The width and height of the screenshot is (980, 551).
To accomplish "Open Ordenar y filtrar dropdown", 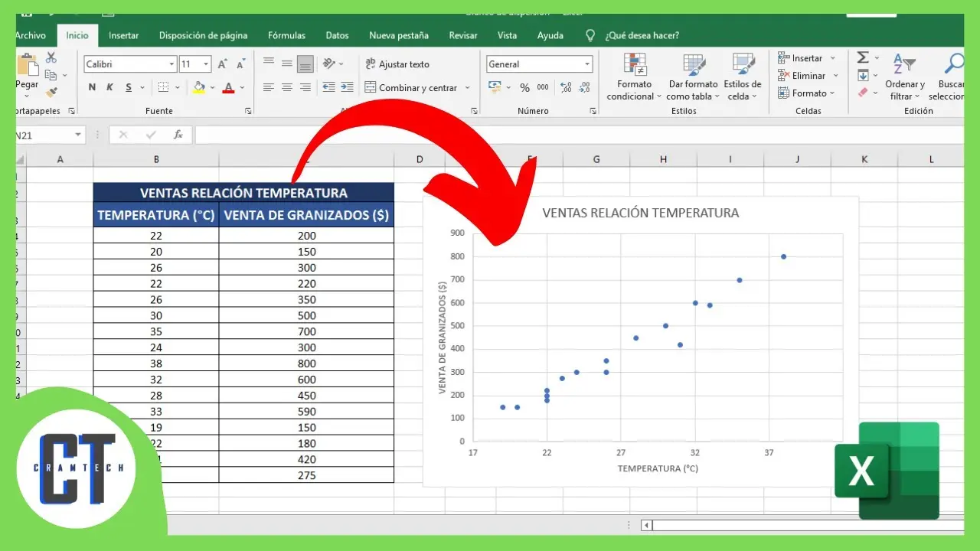I will pos(905,77).
